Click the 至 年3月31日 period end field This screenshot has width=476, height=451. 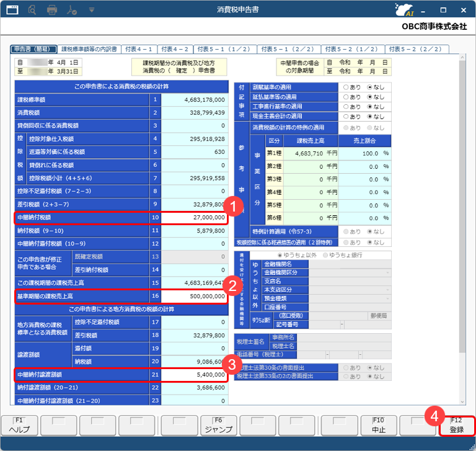click(x=48, y=71)
